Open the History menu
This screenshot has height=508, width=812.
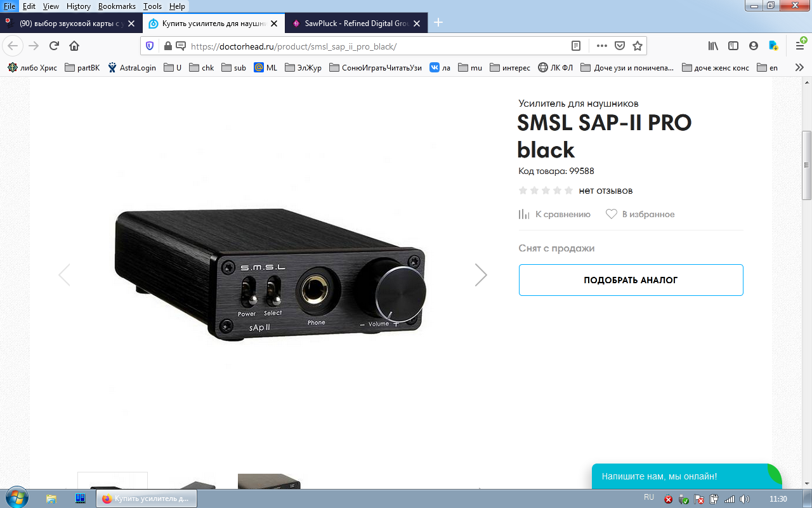pyautogui.click(x=79, y=6)
